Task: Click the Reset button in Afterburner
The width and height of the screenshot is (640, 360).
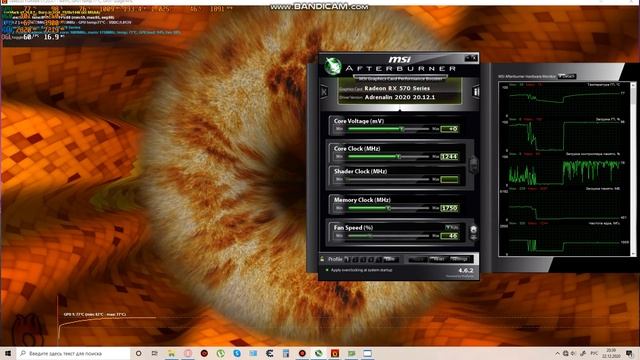Action: click(x=439, y=260)
